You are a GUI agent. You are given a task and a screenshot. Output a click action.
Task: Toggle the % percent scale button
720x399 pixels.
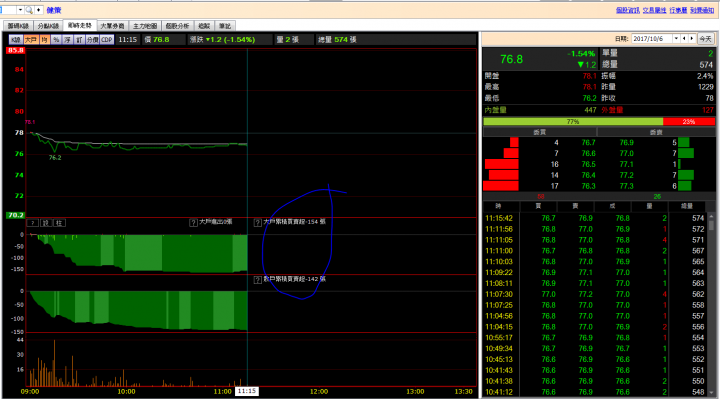(56, 40)
